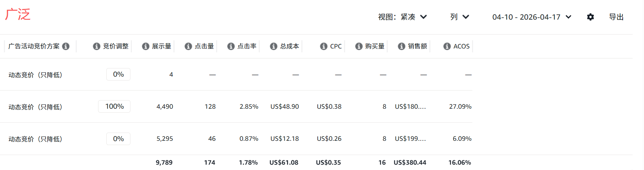The image size is (644, 170).
Task: Click the 广泛 heading text
Action: coord(18,15)
